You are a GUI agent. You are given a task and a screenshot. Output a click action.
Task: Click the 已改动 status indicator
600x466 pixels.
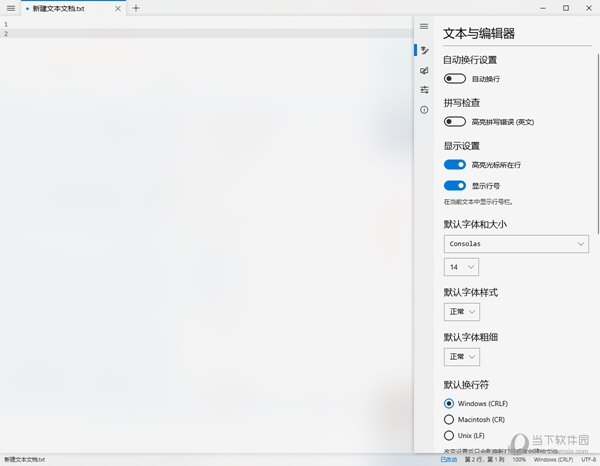449,459
